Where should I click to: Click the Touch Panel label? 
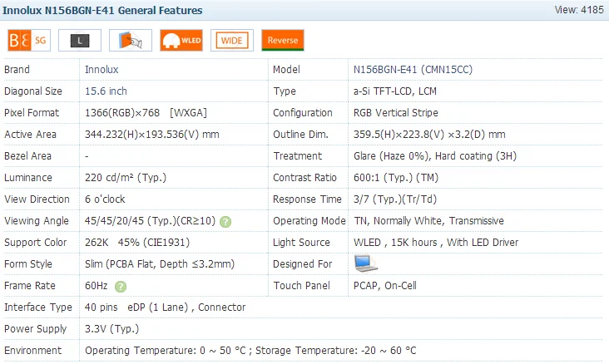click(301, 286)
